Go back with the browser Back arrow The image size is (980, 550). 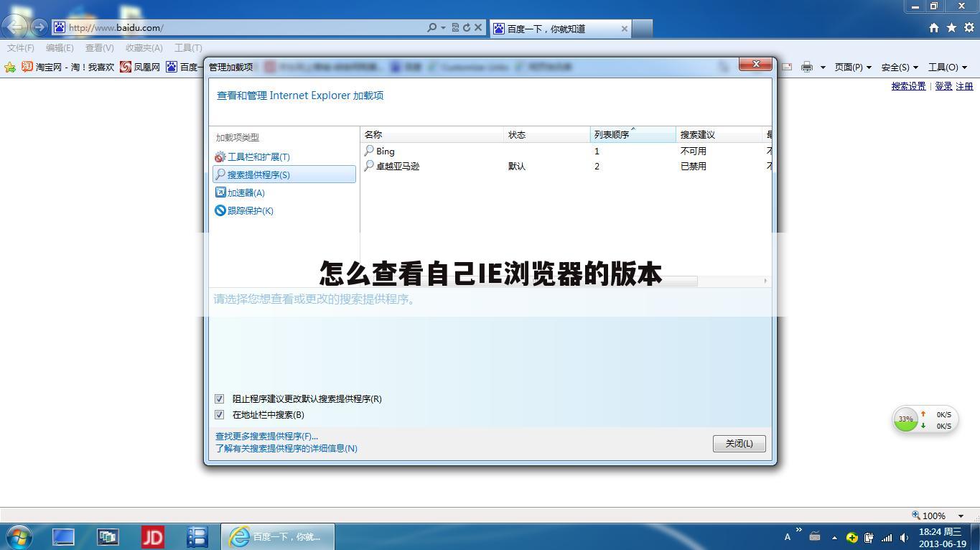(x=16, y=27)
